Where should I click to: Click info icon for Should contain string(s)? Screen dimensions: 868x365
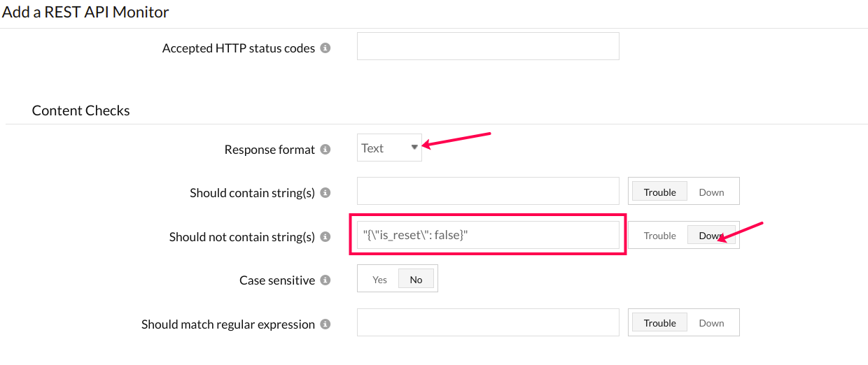(325, 193)
